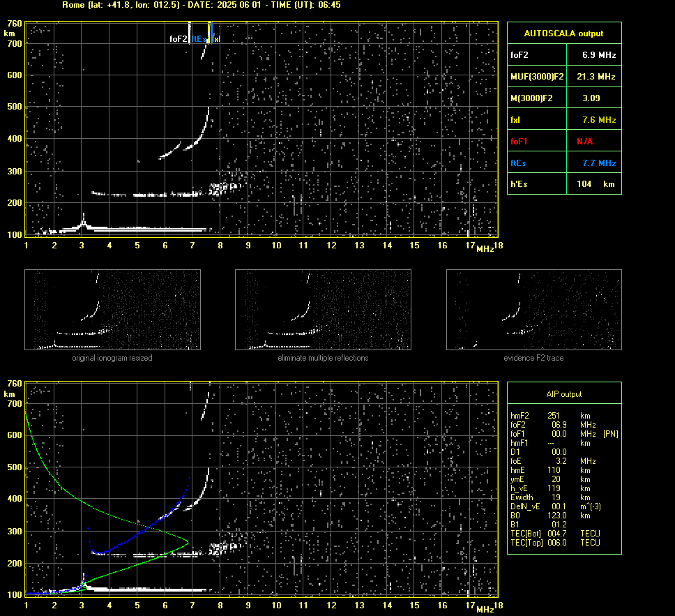Click the foF2 row label in AUTOSCALA table
Image resolution: width=675 pixels, height=616 pixels.
point(519,55)
